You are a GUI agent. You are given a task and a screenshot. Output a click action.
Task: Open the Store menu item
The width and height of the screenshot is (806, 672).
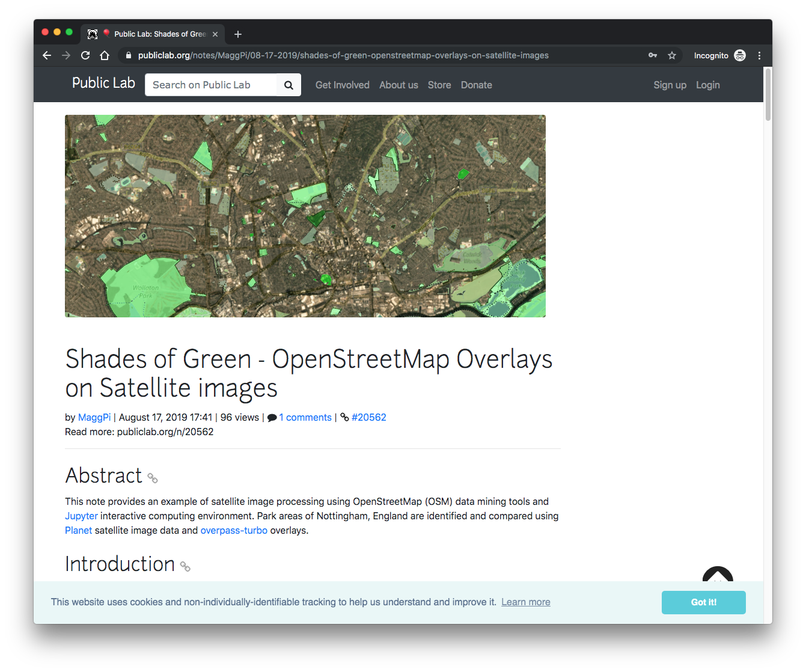click(x=439, y=85)
